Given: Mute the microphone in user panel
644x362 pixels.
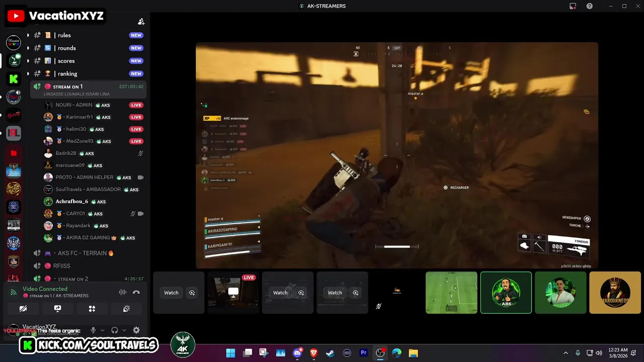Looking at the screenshot, I should (93, 330).
